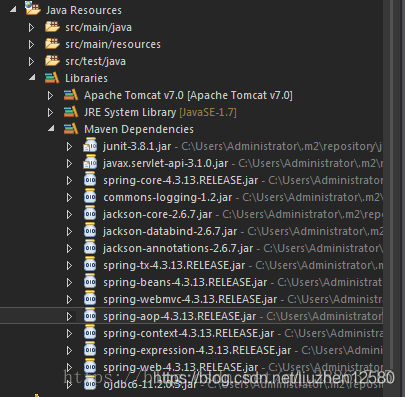The image size is (405, 397).
Task: Select the Libraries label
Action: pyautogui.click(x=86, y=78)
